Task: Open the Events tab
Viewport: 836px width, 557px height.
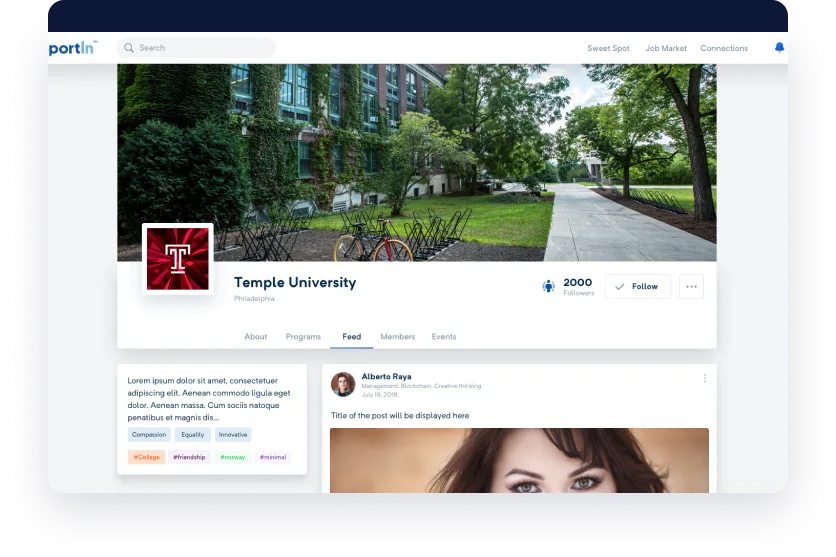Action: [x=444, y=337]
